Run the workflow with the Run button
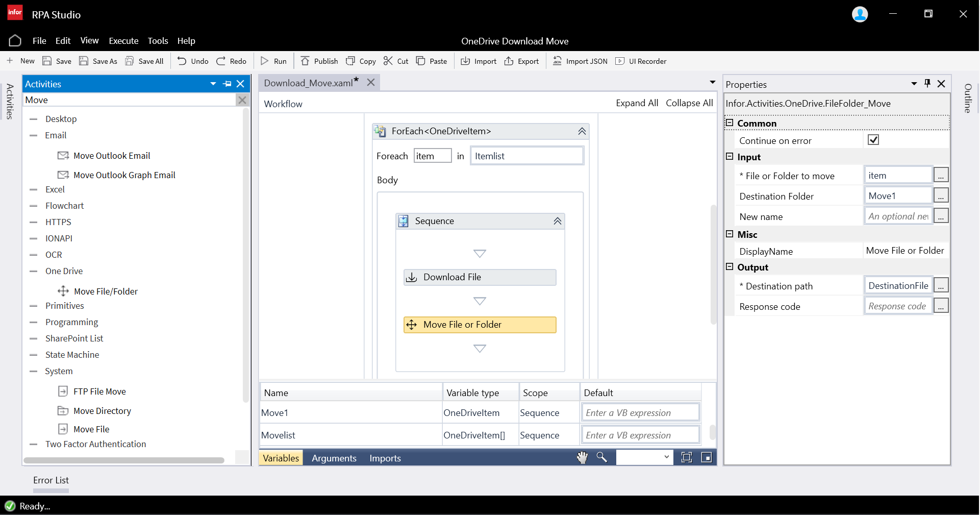The image size is (980, 515). click(273, 61)
